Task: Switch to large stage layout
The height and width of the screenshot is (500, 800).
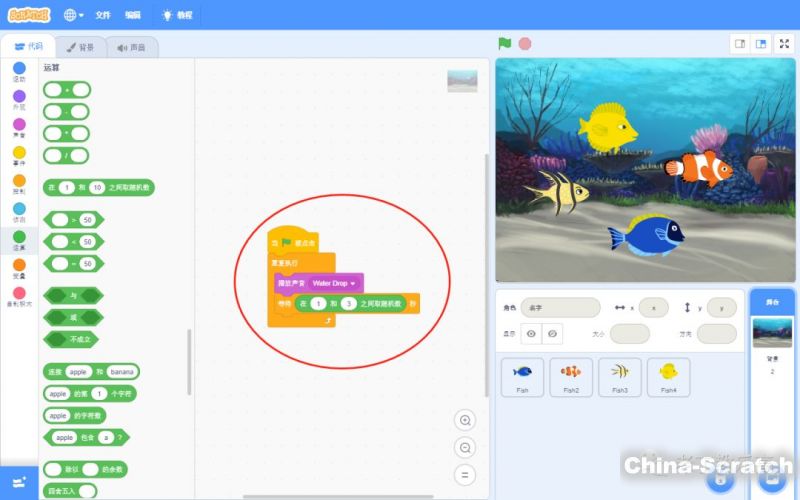Action: coord(762,44)
